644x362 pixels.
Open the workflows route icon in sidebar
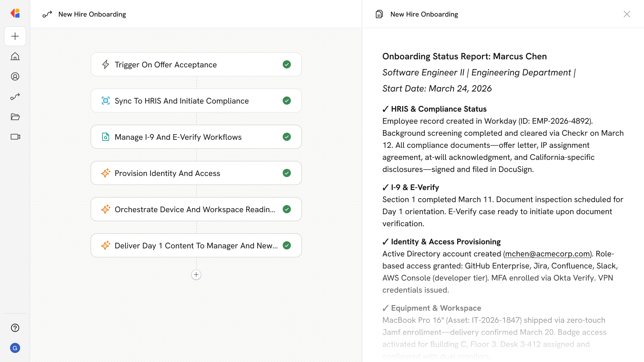pyautogui.click(x=15, y=97)
